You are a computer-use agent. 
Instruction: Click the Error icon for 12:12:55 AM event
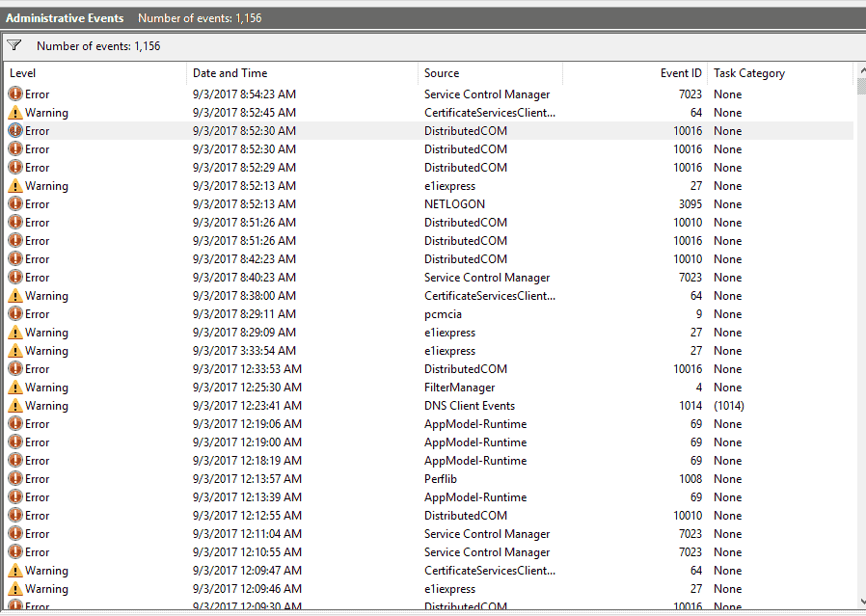[15, 515]
